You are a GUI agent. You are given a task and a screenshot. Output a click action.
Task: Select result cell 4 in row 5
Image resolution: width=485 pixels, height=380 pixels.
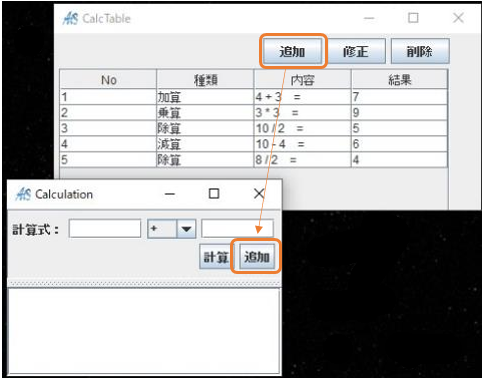399,160
